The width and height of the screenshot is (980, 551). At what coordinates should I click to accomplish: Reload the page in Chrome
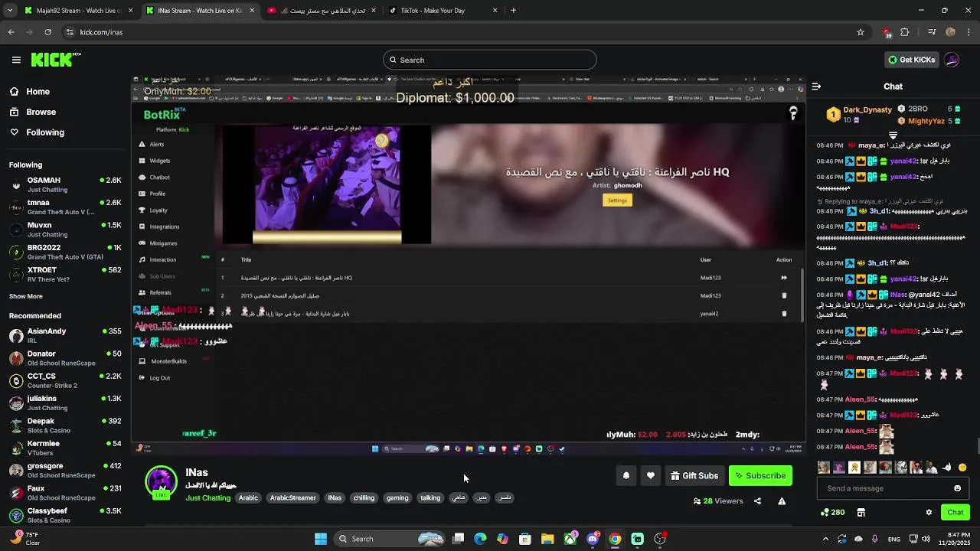pyautogui.click(x=47, y=32)
